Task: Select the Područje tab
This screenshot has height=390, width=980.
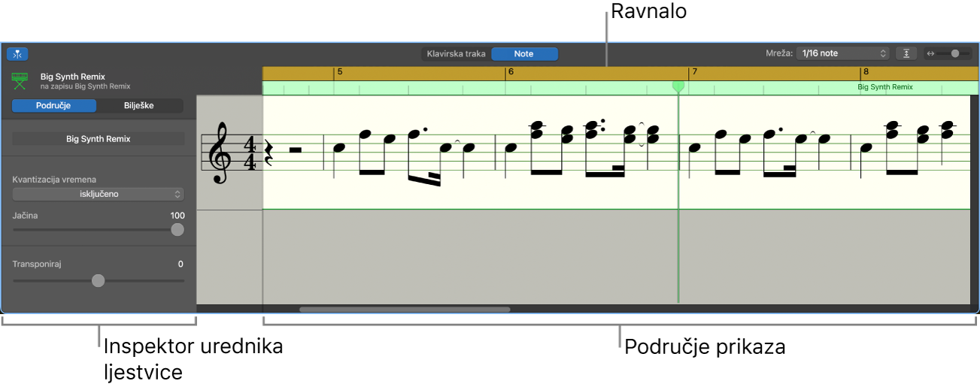Action: 54,105
